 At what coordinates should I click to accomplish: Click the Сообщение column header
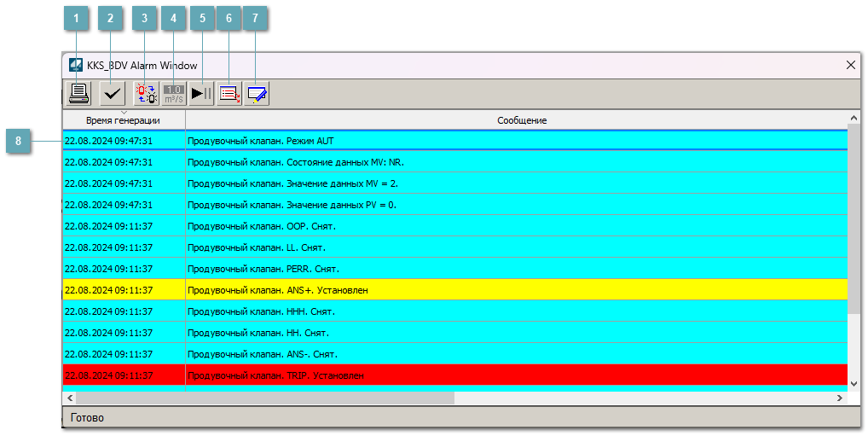[x=521, y=120]
